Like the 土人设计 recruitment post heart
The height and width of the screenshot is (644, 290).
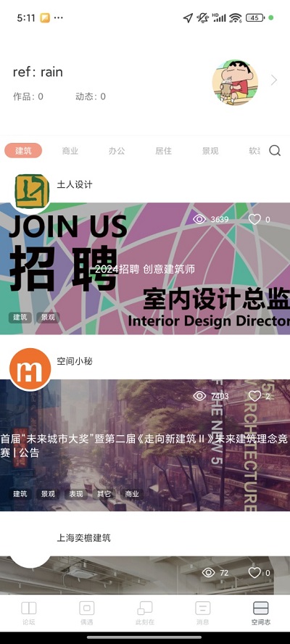254,219
